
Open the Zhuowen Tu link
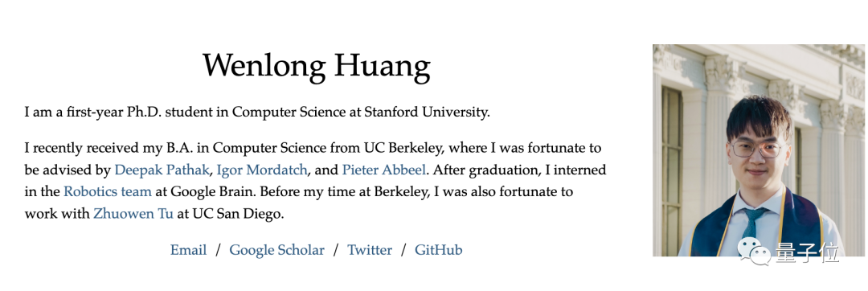(133, 214)
